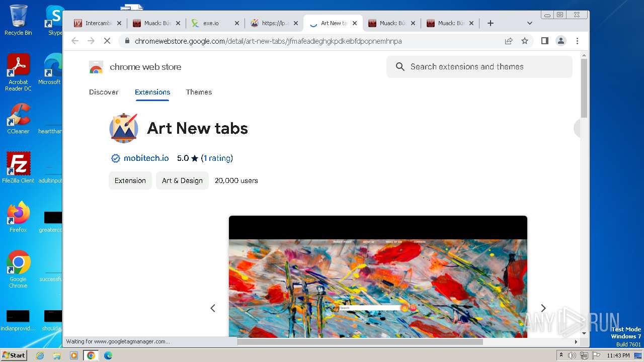Viewport: 644px width, 362px height.
Task: Switch to the https://lp tab
Action: [274, 23]
